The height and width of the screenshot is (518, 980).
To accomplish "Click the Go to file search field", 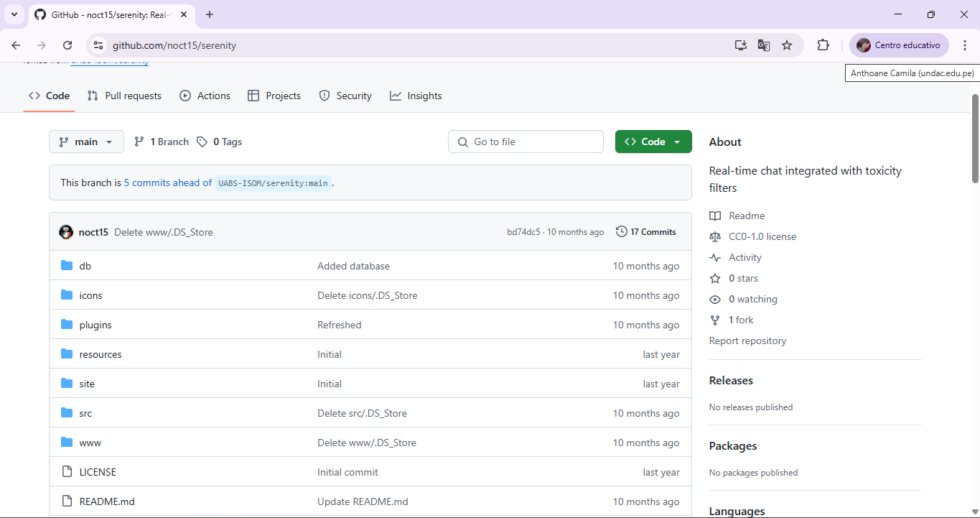I will coord(526,142).
